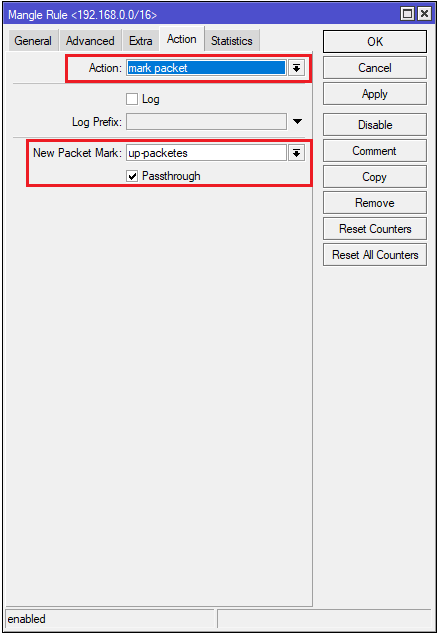The image size is (440, 636).
Task: Switch to the General tab
Action: [x=33, y=41]
